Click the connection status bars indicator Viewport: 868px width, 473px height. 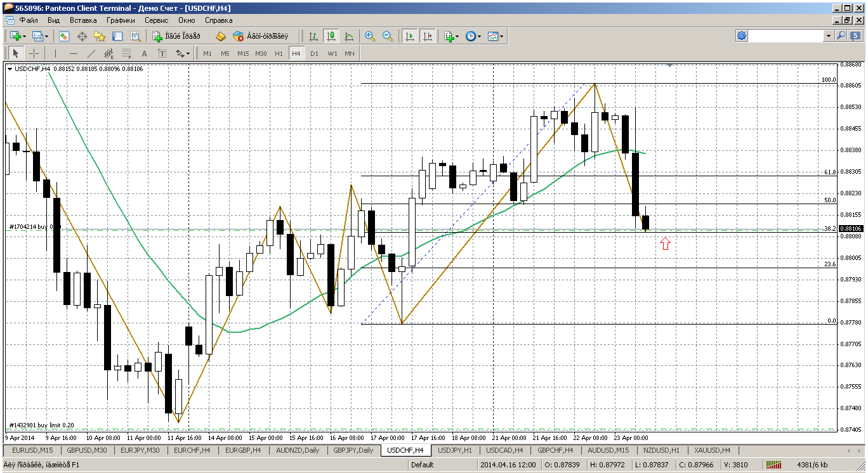774,465
